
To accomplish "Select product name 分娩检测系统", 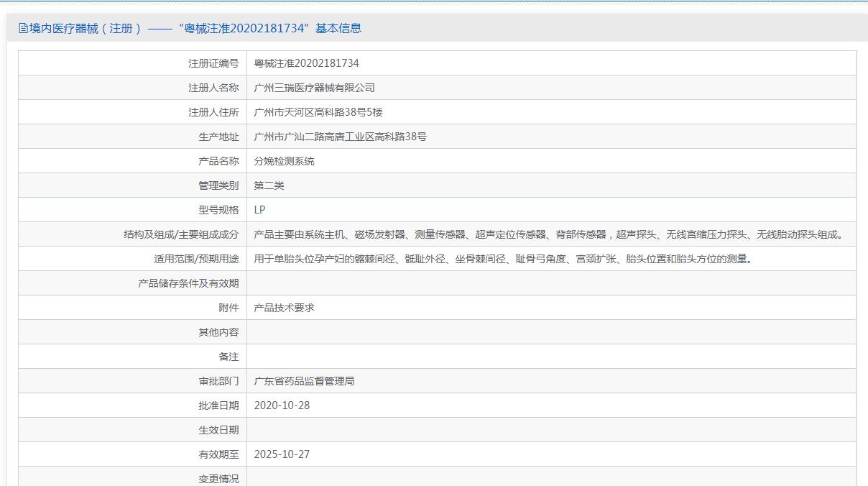I will 285,161.
